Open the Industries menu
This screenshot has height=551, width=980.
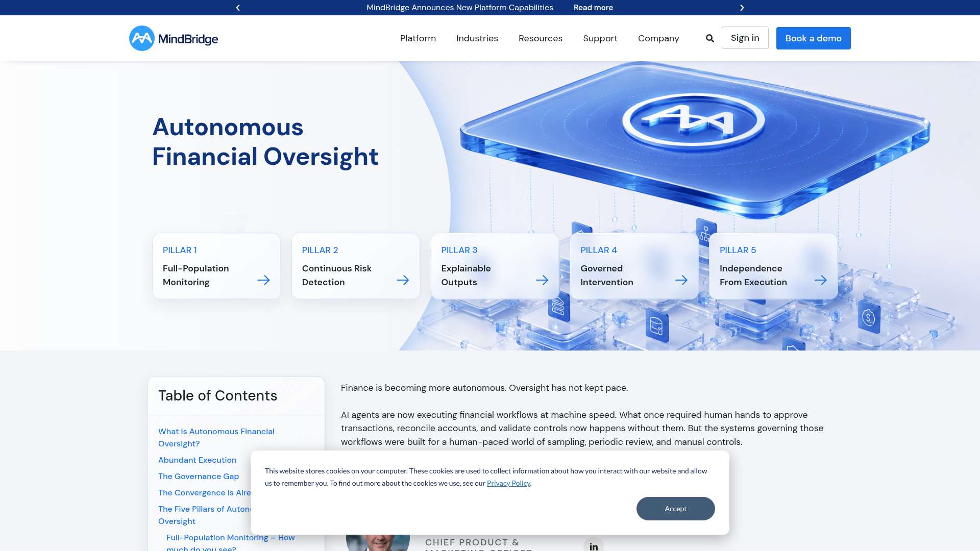[477, 38]
